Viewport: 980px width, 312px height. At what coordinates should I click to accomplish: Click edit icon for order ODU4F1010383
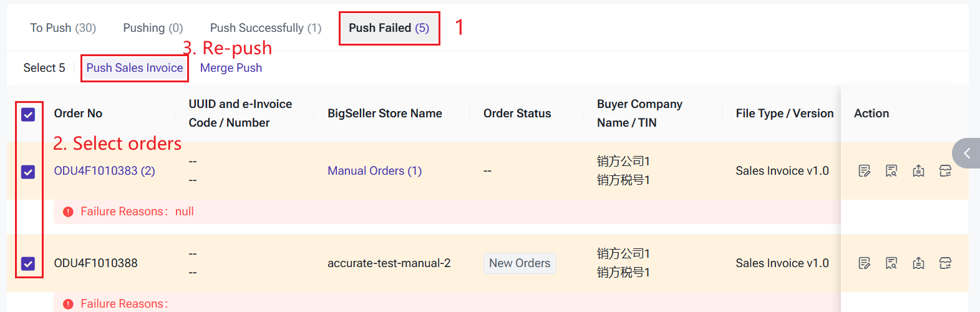coord(864,171)
